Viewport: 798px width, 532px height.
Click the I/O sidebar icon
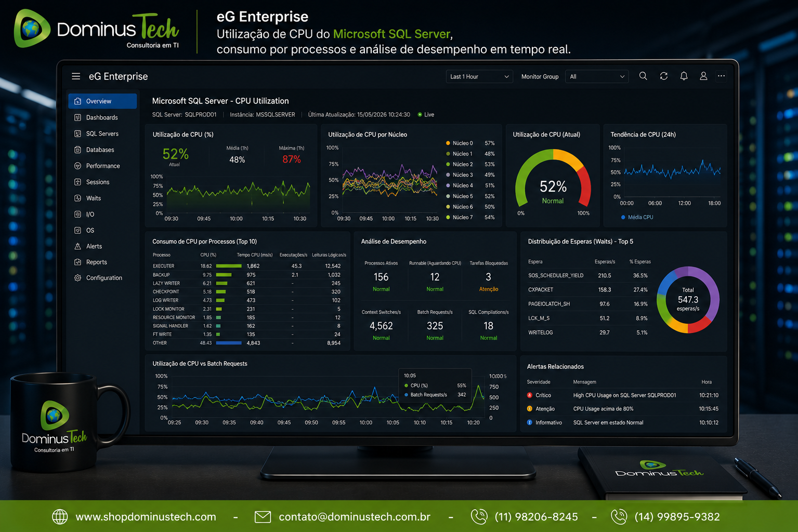click(x=77, y=214)
